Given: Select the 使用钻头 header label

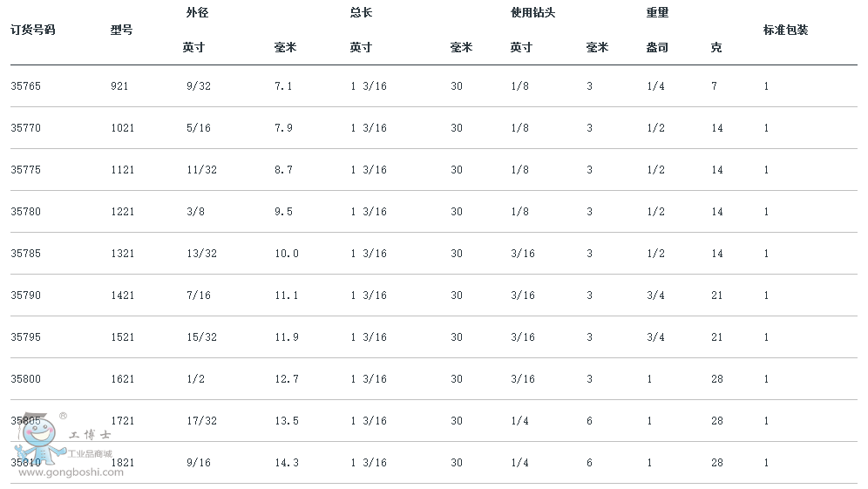Looking at the screenshot, I should pyautogui.click(x=533, y=13).
